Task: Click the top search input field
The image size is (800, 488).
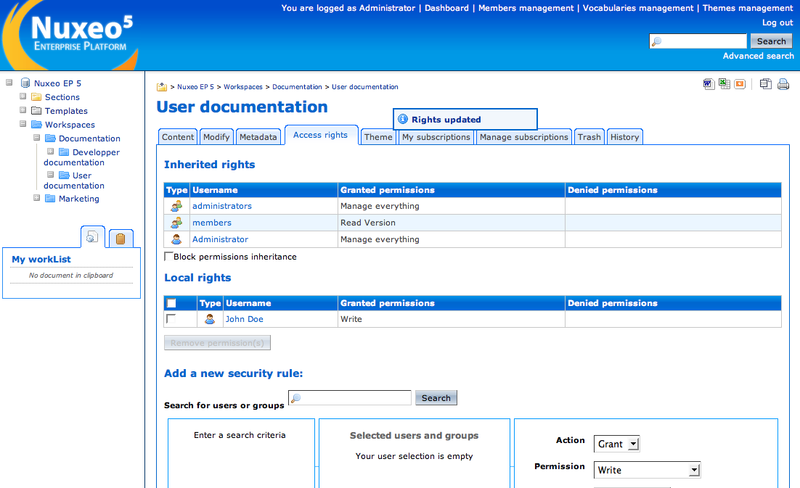Action: click(698, 41)
